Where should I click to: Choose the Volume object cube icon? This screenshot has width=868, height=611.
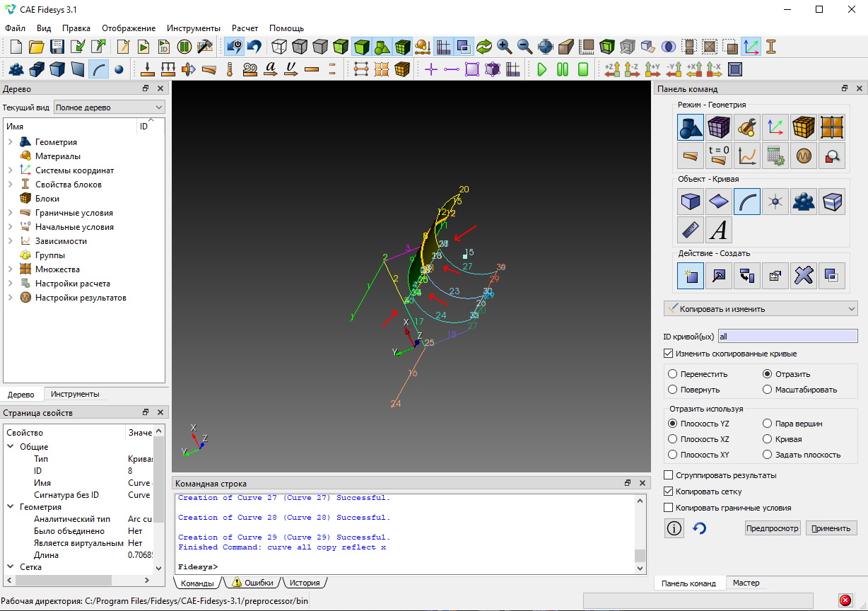tap(691, 202)
